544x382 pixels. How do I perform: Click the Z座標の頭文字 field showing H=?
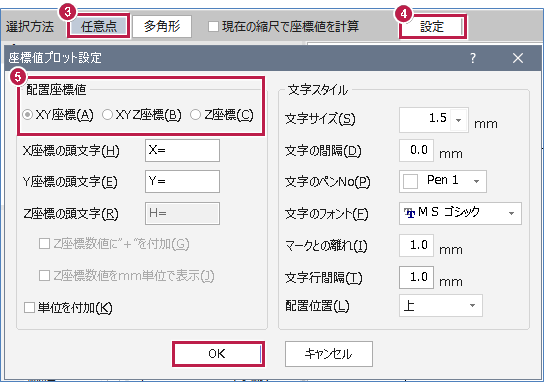(x=182, y=213)
